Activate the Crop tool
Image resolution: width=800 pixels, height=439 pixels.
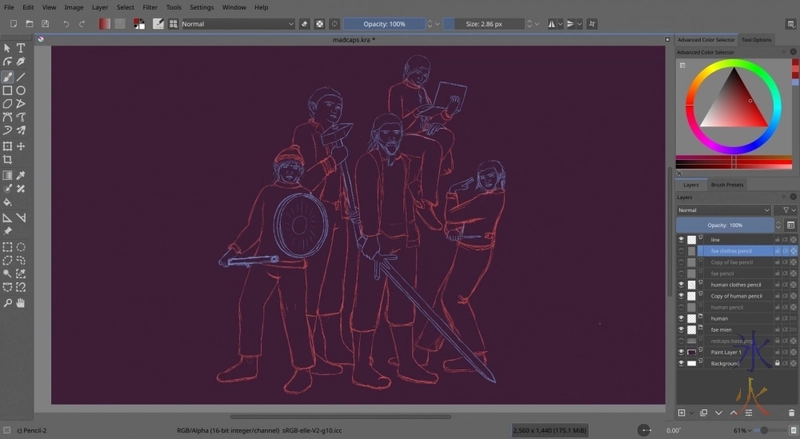[7, 160]
